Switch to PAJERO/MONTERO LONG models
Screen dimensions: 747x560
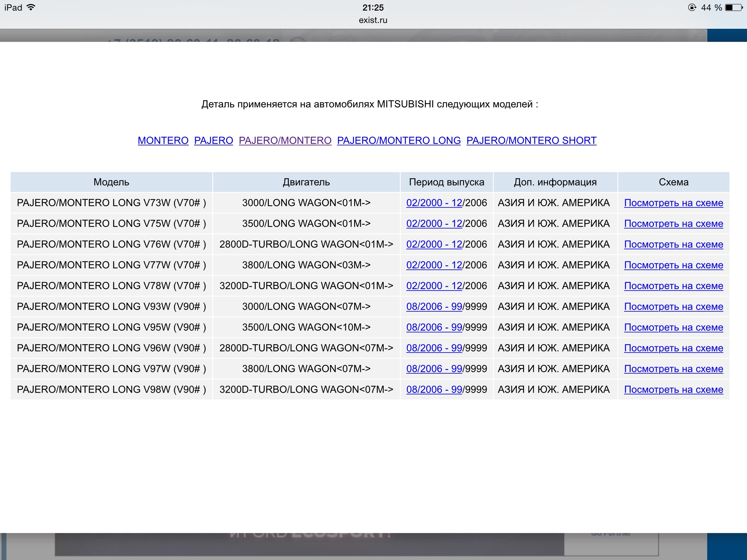coord(399,140)
